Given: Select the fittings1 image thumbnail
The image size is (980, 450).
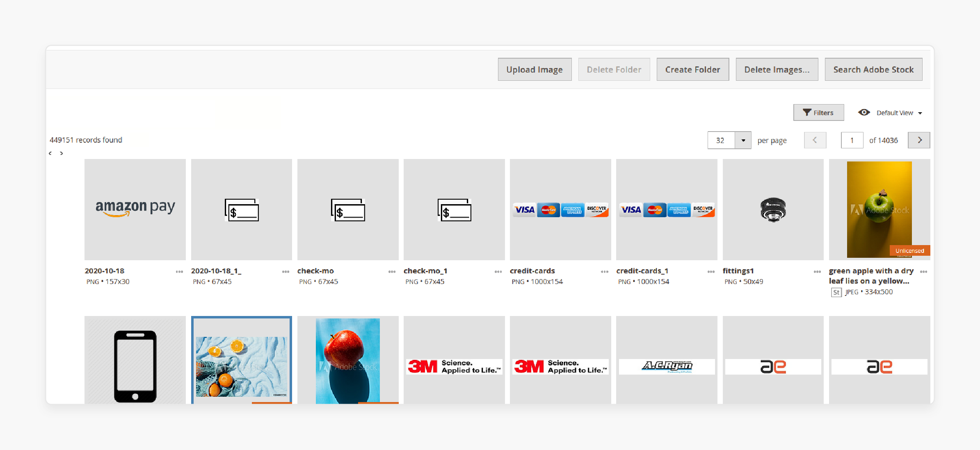Looking at the screenshot, I should tap(773, 209).
